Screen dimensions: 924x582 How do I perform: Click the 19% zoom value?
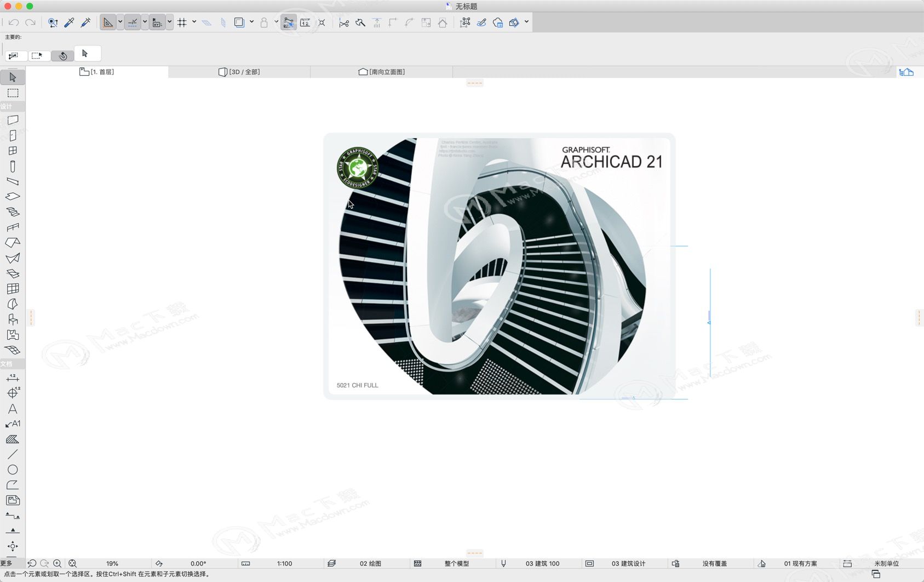[112, 563]
